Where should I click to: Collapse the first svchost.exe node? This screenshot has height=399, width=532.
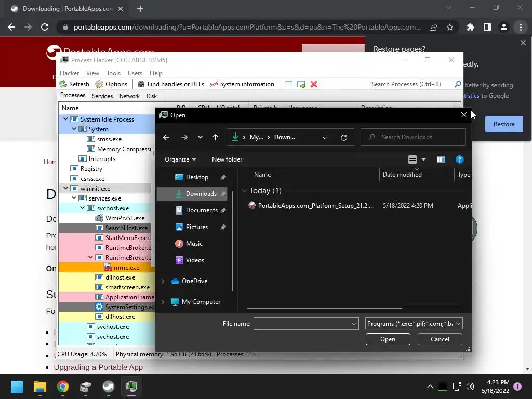pyautogui.click(x=83, y=208)
